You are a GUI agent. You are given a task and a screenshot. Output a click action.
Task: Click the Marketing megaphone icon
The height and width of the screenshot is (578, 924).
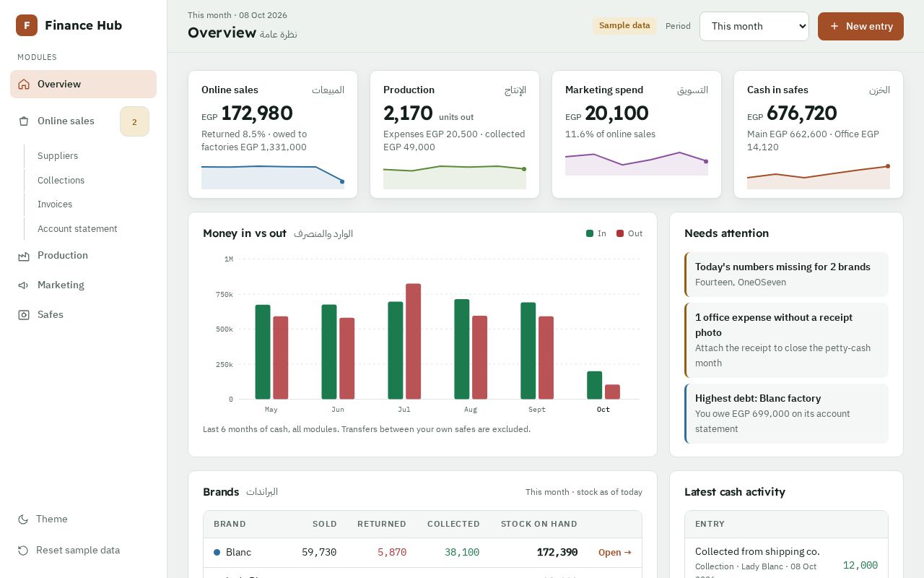[x=24, y=285]
